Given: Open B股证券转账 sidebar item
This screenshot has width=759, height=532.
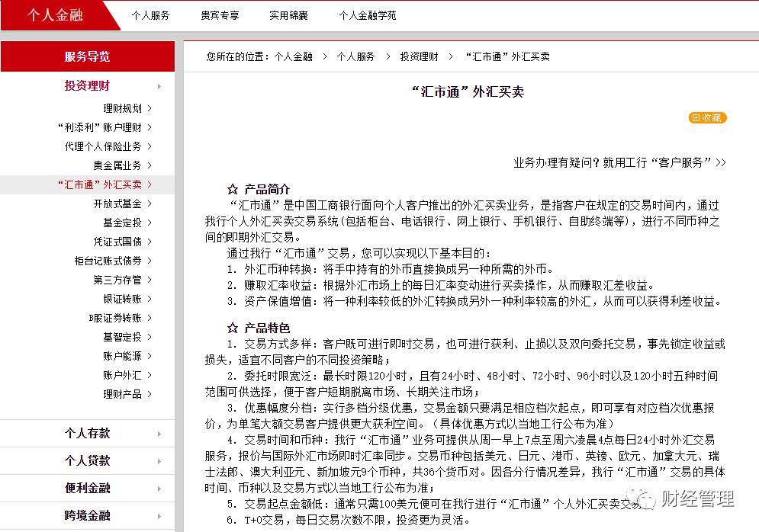Looking at the screenshot, I should 115,318.
